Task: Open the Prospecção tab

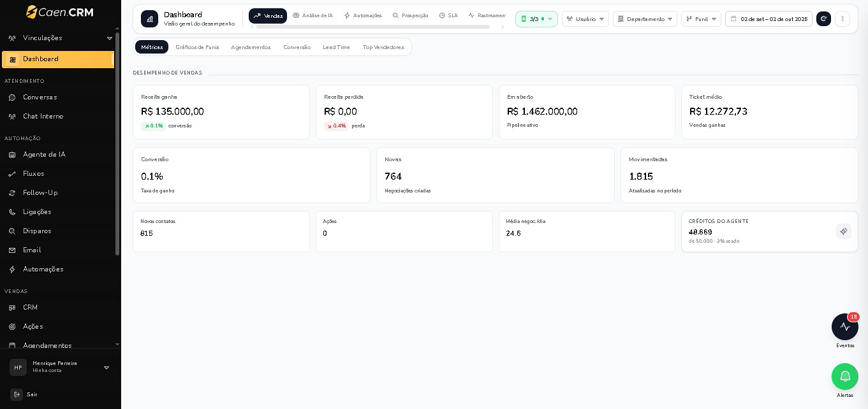Action: 411,16
